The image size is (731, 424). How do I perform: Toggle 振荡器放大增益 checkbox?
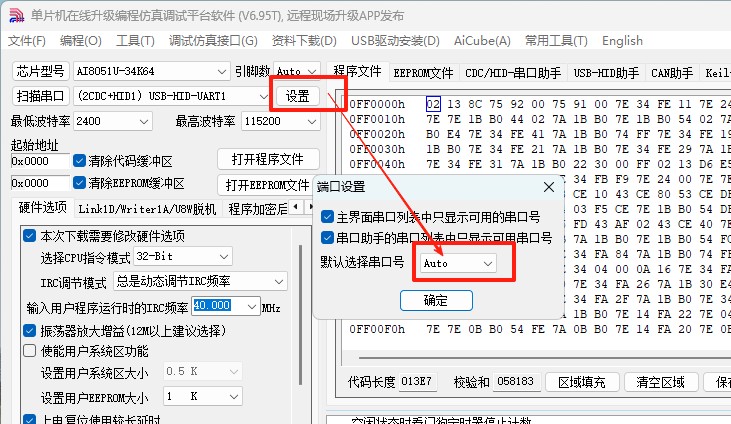point(29,331)
